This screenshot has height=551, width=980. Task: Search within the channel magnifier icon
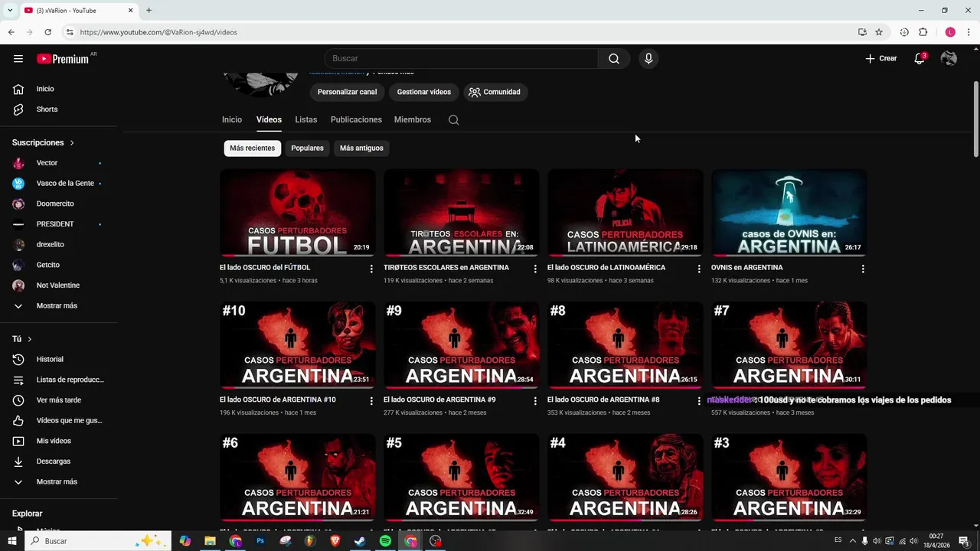(453, 120)
